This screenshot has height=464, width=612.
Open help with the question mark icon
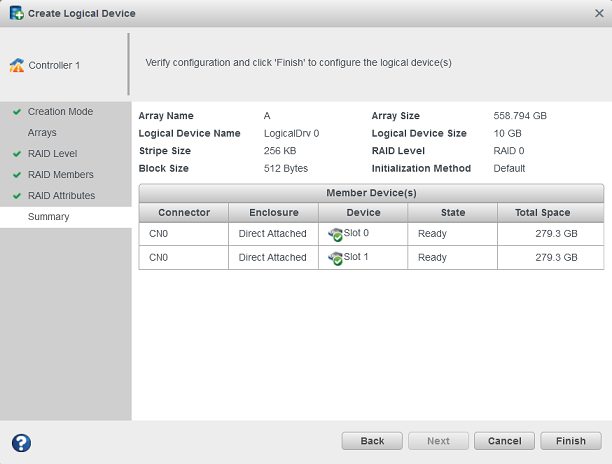(x=20, y=442)
